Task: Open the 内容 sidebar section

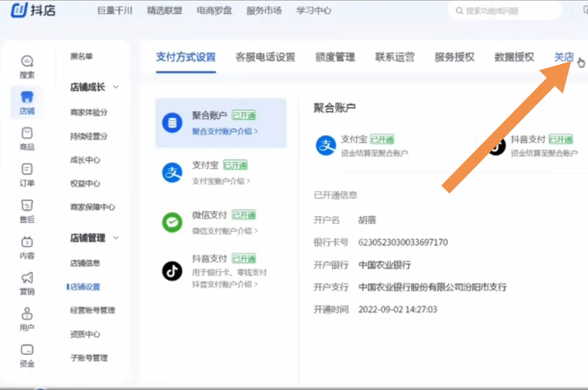Action: 27,247
